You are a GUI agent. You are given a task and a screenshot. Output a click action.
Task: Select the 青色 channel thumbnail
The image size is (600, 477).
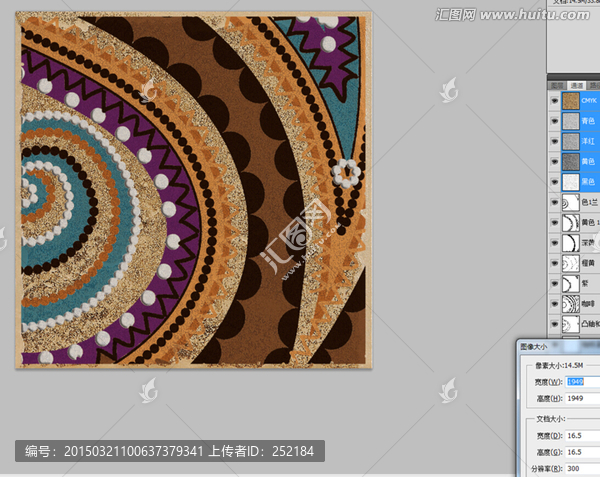570,121
